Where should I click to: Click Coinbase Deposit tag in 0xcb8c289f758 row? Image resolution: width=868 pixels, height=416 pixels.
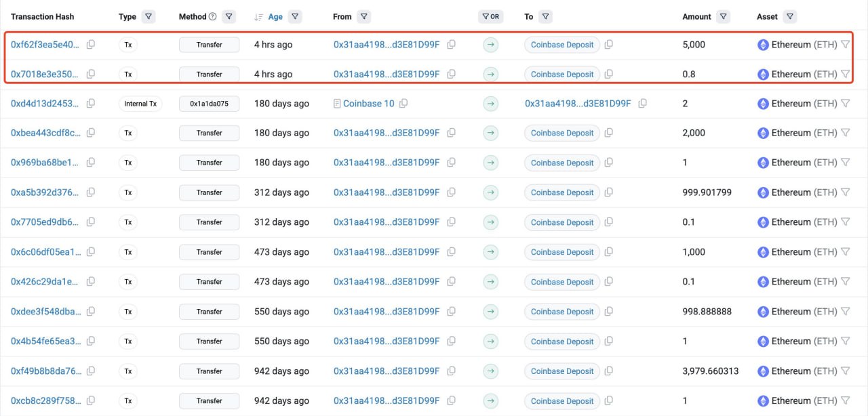(x=562, y=401)
